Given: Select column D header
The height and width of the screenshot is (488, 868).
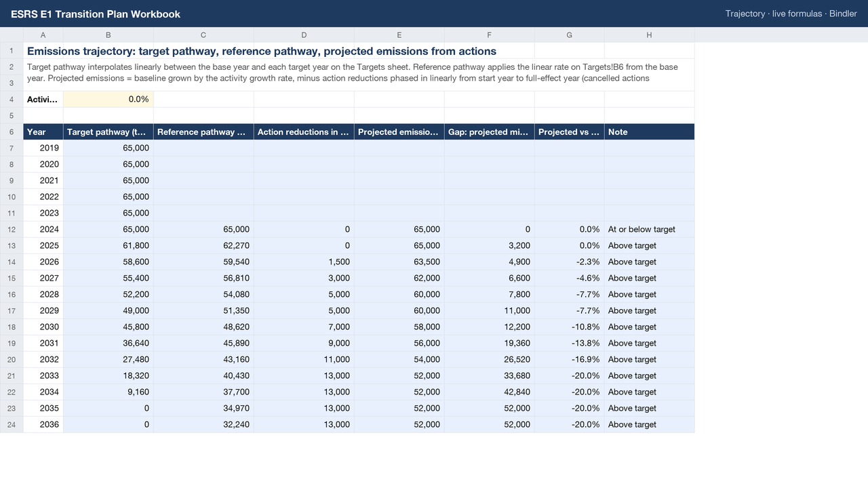Looking at the screenshot, I should coord(304,35).
